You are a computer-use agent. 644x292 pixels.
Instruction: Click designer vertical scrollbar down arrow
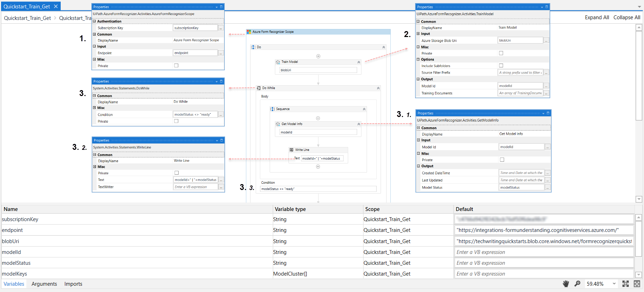click(x=639, y=199)
